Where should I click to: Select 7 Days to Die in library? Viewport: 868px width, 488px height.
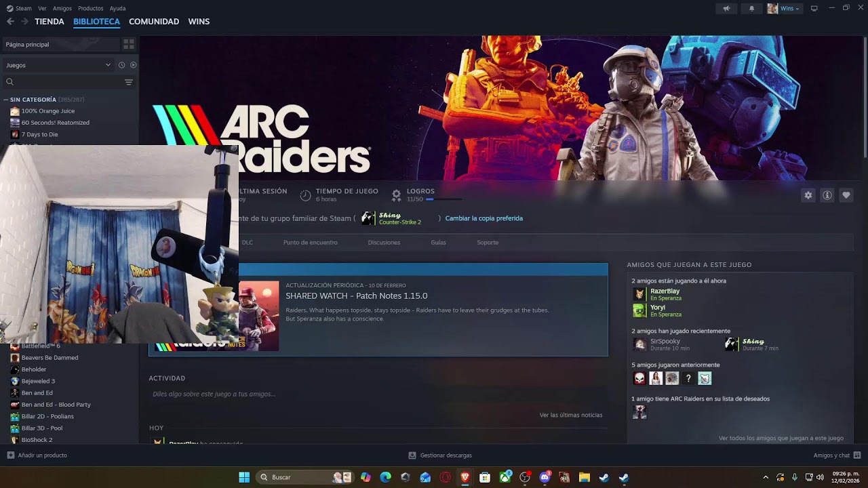40,134
